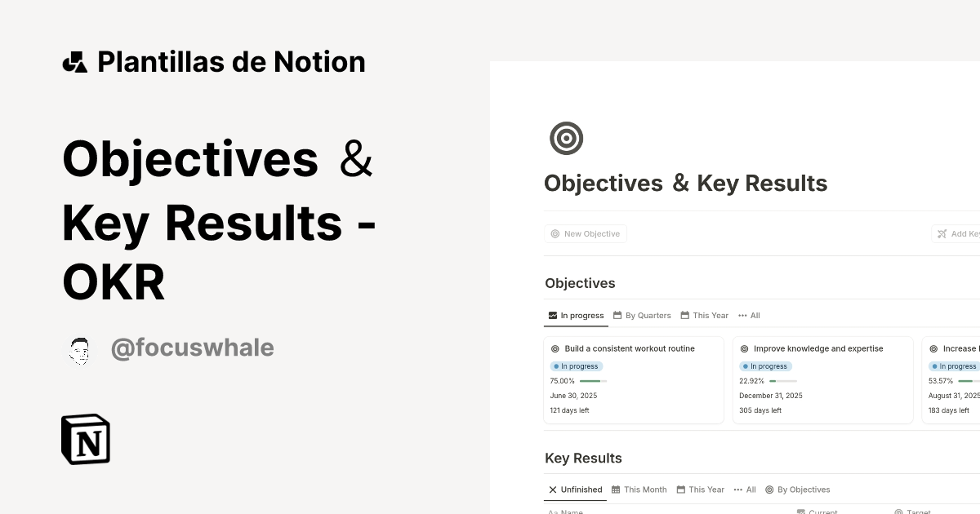This screenshot has height=514, width=980.
Task: Expand the All view options under Objectives
Action: pyautogui.click(x=749, y=315)
